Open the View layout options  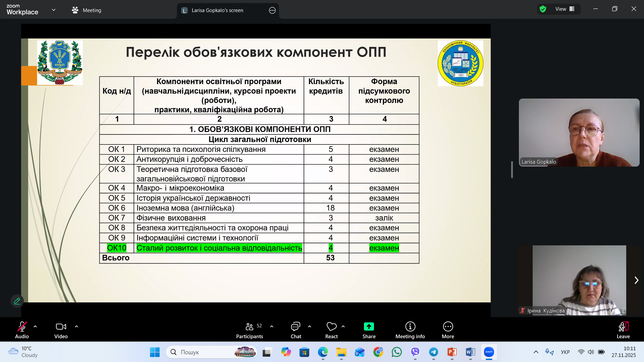tap(565, 9)
